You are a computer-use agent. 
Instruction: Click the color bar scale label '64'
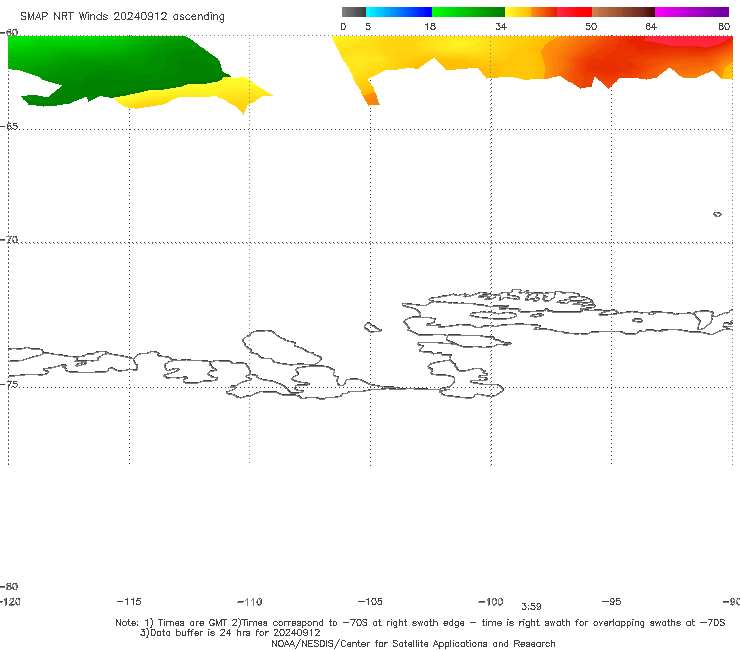tap(651, 26)
